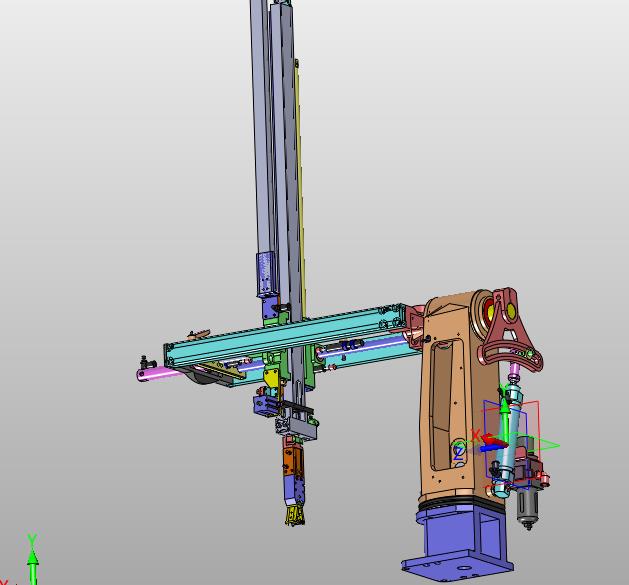629x585 pixels.
Task: Select the gray slider block on vertical arm
Action: pos(297,428)
